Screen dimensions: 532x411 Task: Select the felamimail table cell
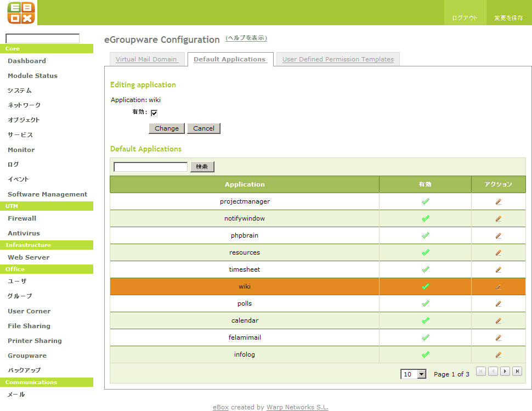(x=245, y=337)
